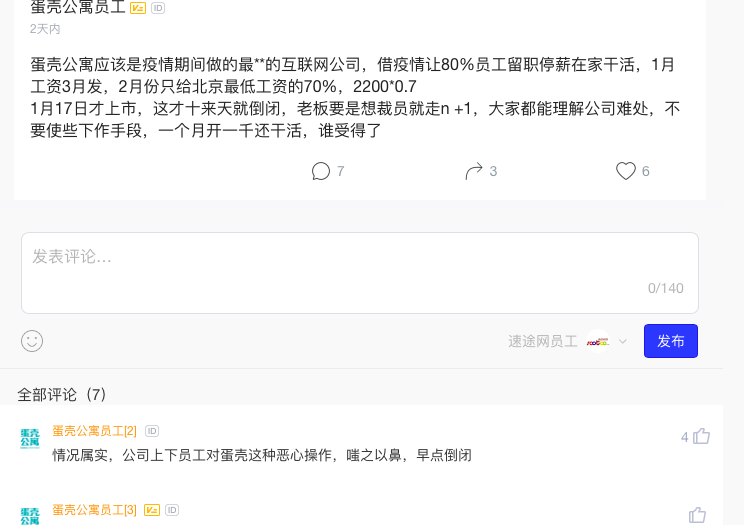Click the yellow verified badge beside post author
The width and height of the screenshot is (744, 525).
(x=138, y=7)
